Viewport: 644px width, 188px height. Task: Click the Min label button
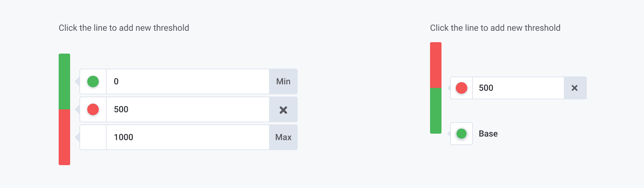pos(283,81)
